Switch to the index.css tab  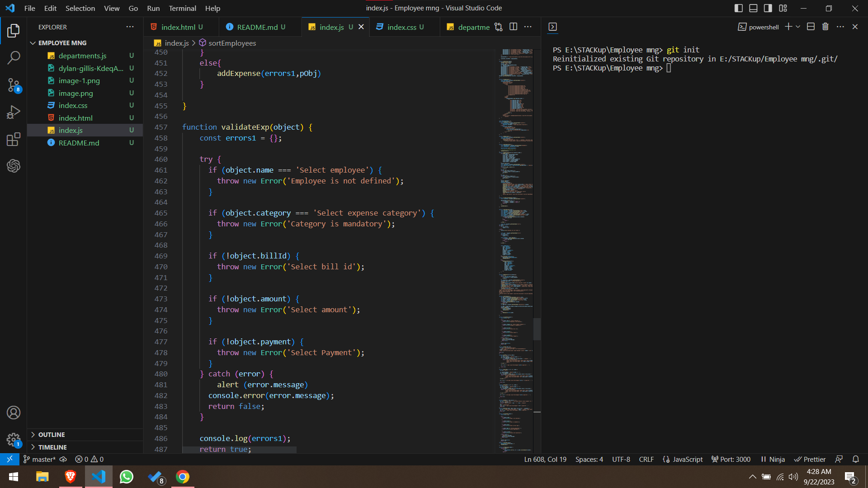point(401,27)
